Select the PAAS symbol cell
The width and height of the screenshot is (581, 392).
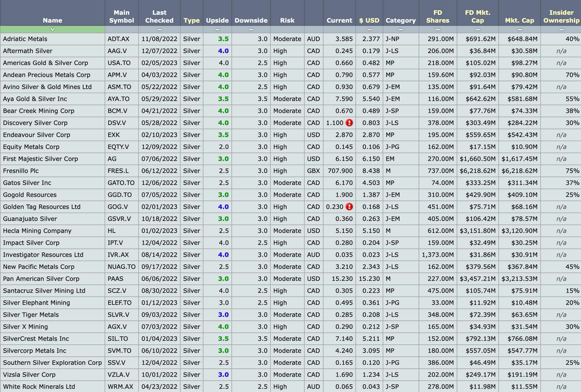(115, 279)
